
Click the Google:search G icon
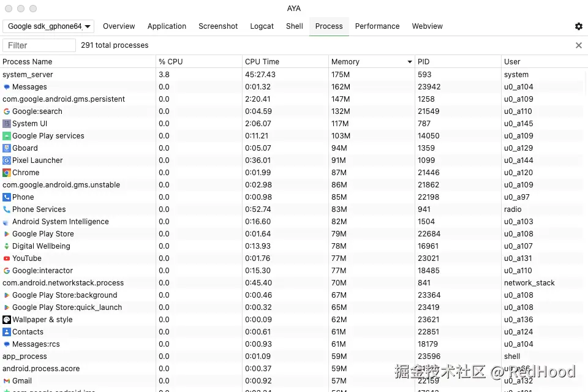(x=6, y=111)
